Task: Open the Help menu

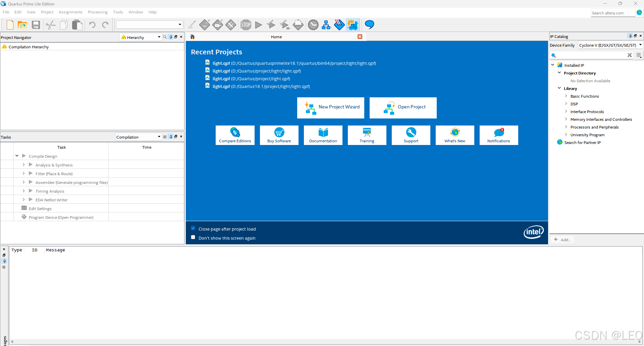Action: click(153, 12)
